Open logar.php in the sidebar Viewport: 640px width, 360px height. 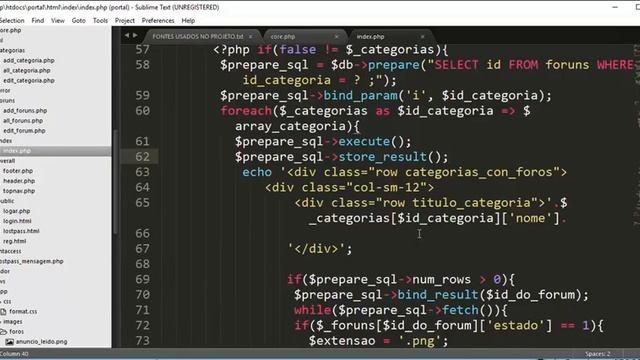point(17,211)
